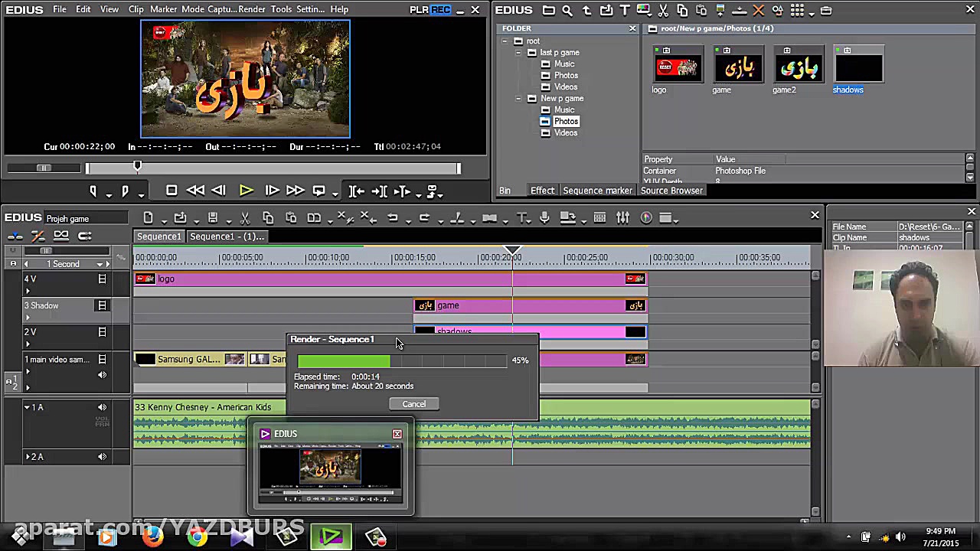Click the orange X delete icon in bin
The height and width of the screenshot is (551, 980).
(758, 11)
